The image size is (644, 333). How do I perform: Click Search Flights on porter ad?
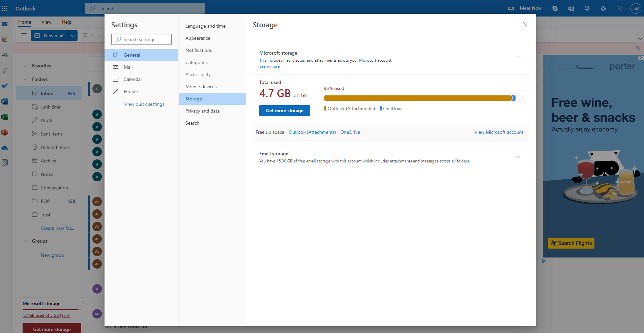571,243
